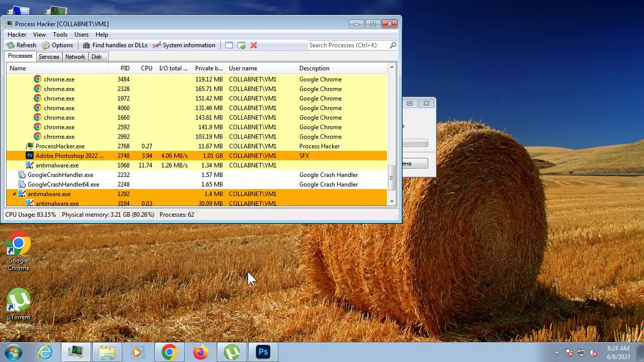Select GoogleCrashHandler.exe row
644x362 pixels.
click(x=197, y=175)
